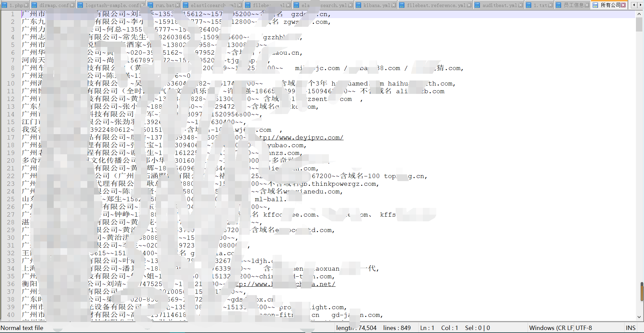Switch to the dirmap.conf tab
This screenshot has width=644, height=333.
(53, 5)
